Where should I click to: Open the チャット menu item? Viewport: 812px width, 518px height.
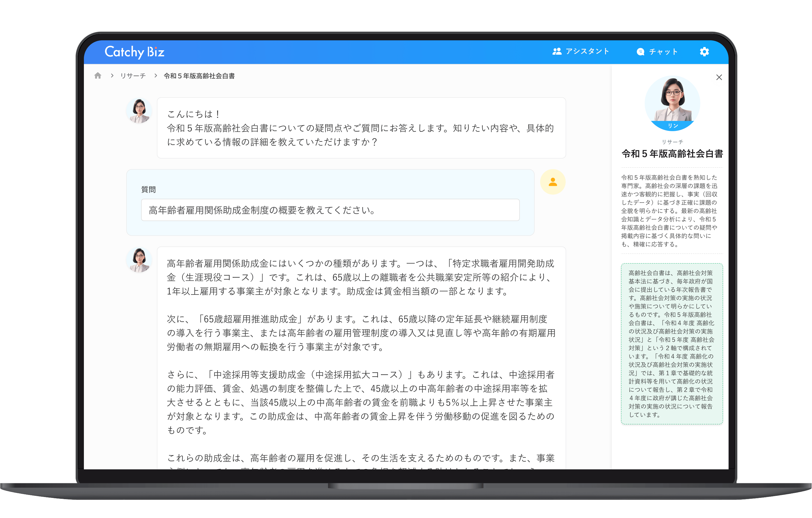[663, 52]
